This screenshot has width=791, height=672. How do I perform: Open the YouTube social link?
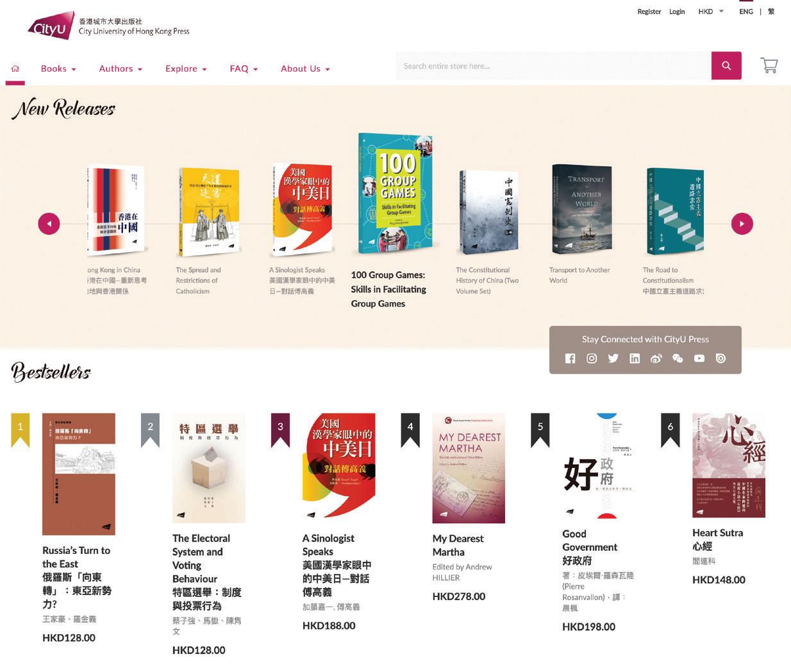[699, 358]
